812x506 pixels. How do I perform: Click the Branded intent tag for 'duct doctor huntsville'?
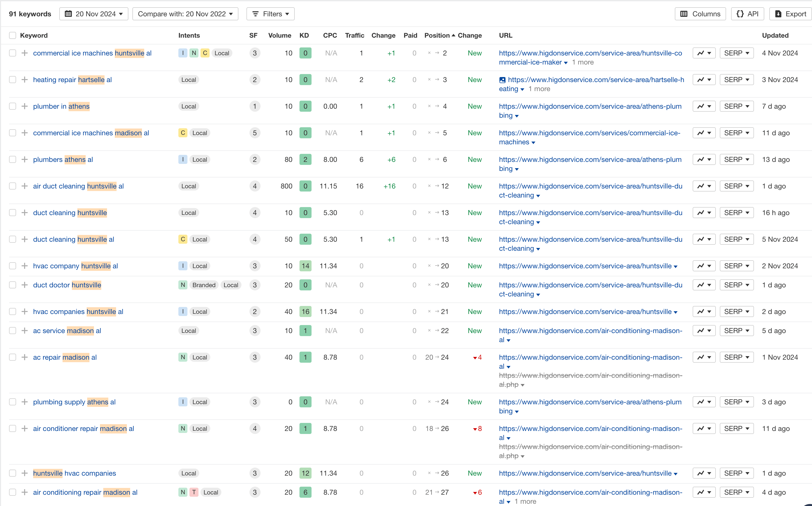click(204, 285)
